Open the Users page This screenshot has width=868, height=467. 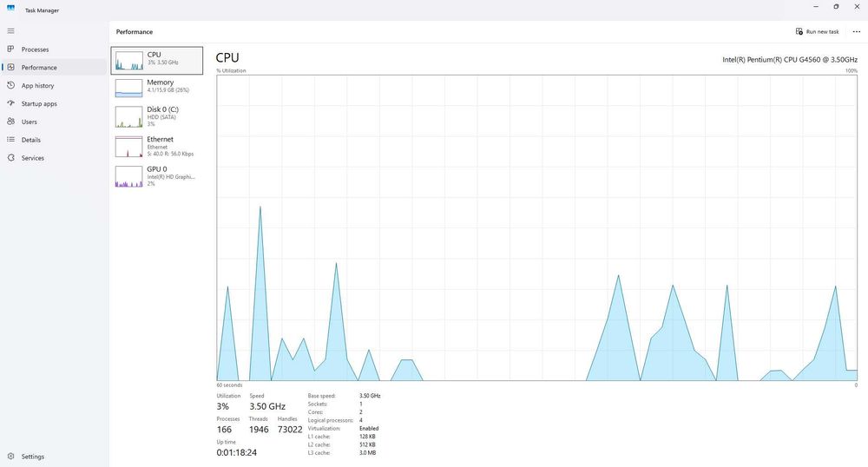pyautogui.click(x=29, y=122)
